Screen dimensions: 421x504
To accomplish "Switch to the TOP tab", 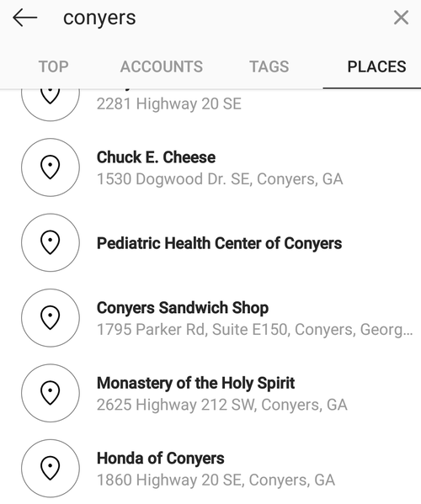I will (x=53, y=66).
